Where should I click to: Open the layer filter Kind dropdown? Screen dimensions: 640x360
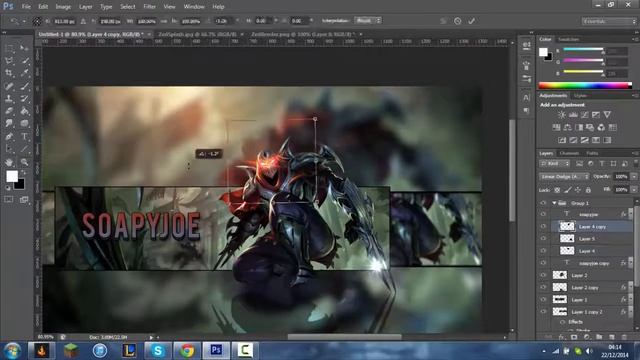click(555, 164)
